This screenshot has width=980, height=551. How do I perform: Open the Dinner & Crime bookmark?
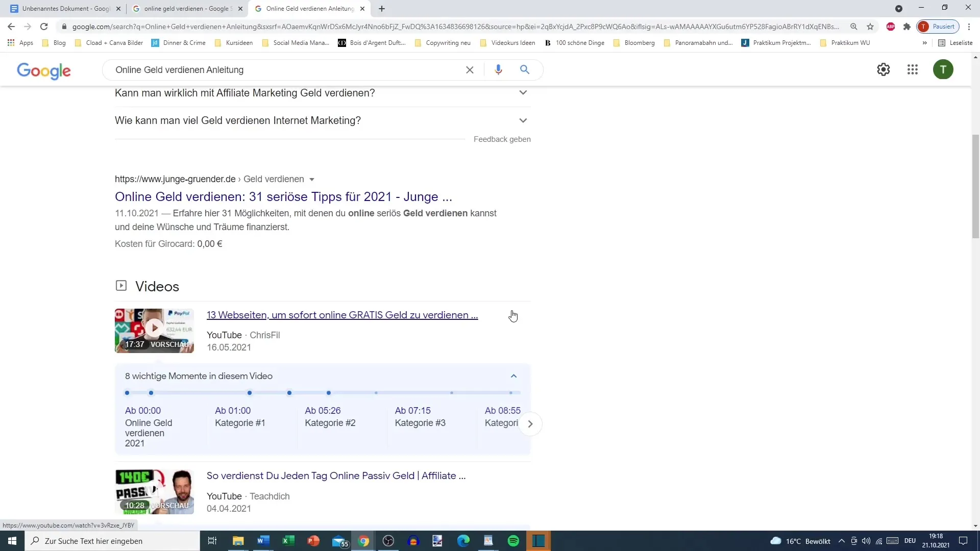click(x=179, y=43)
